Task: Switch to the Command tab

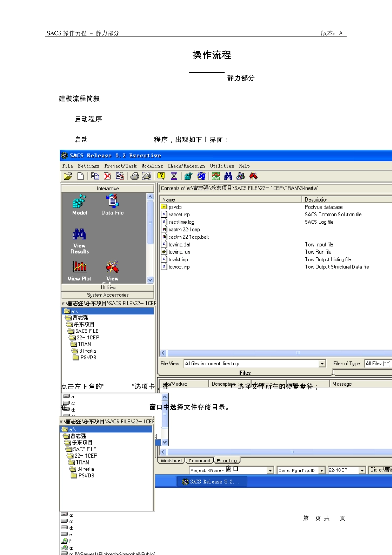Action: pos(199,461)
